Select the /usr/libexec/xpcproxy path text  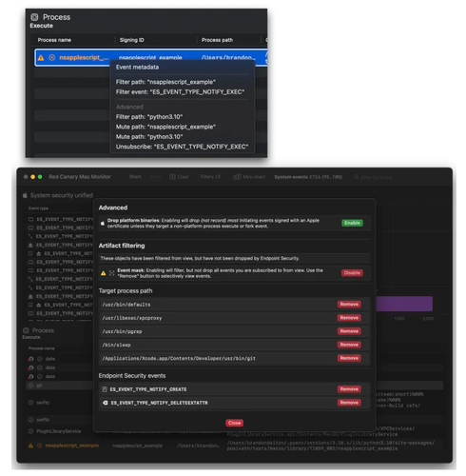(x=132, y=318)
